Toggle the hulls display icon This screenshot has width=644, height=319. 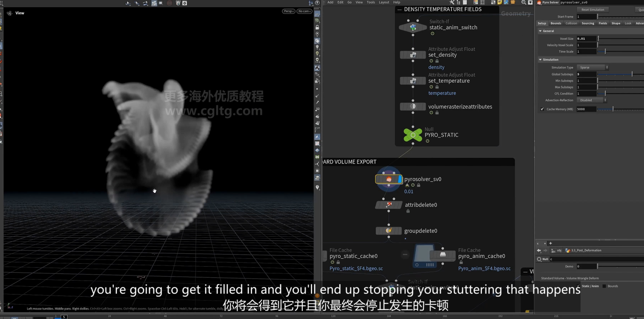click(317, 130)
